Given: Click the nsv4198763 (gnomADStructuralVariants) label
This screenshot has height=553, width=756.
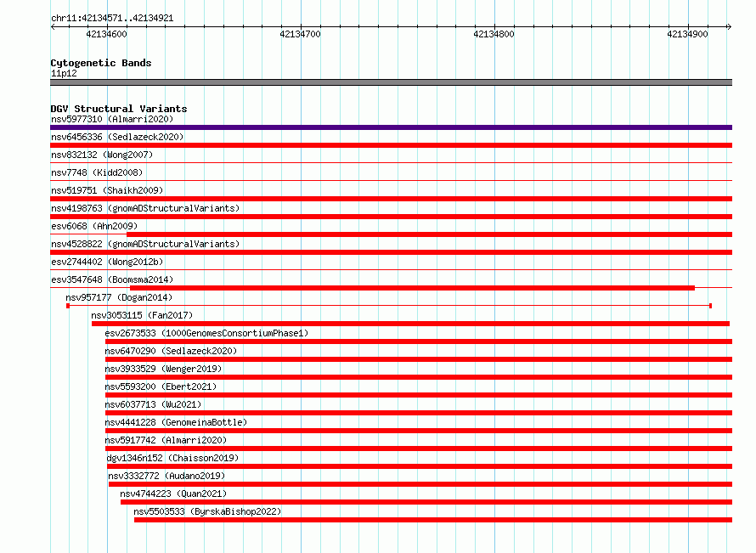Looking at the screenshot, I should click(x=145, y=208).
